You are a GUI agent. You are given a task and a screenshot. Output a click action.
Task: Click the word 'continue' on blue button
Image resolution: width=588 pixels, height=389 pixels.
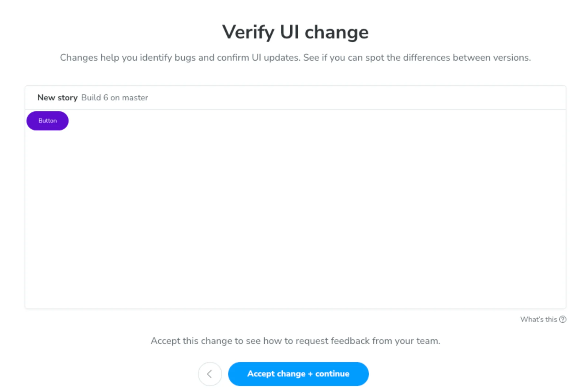pyautogui.click(x=332, y=374)
